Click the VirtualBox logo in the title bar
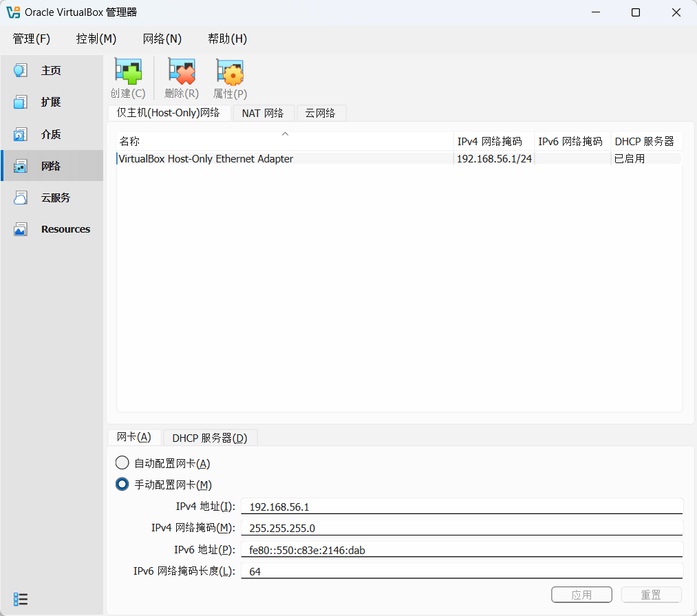Viewport: 697px width, 616px height. tap(13, 12)
